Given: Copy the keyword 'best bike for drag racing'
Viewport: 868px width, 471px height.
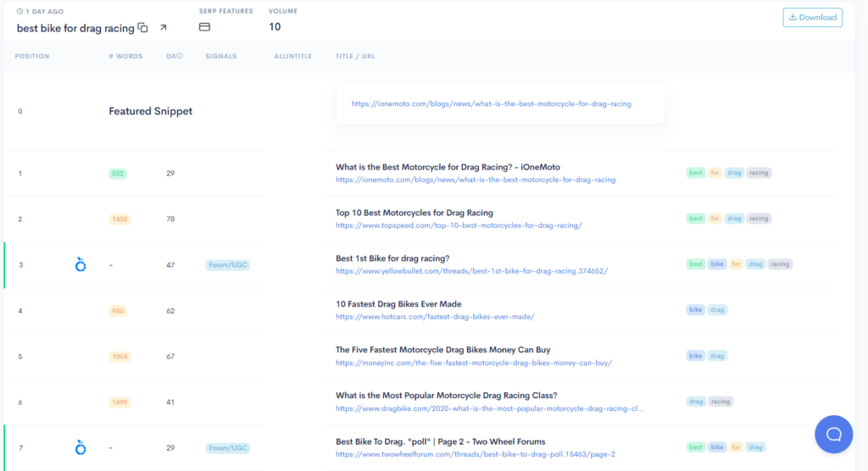Looking at the screenshot, I should [x=142, y=28].
